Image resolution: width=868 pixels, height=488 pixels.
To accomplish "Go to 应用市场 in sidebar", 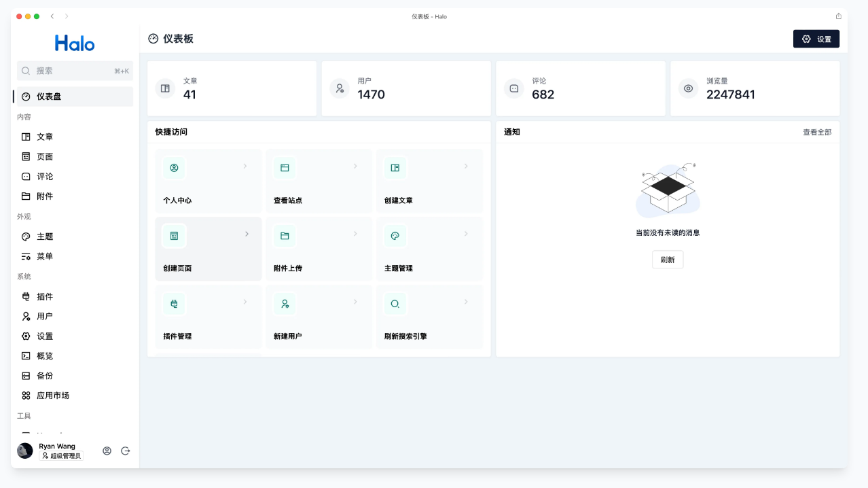I will click(53, 396).
